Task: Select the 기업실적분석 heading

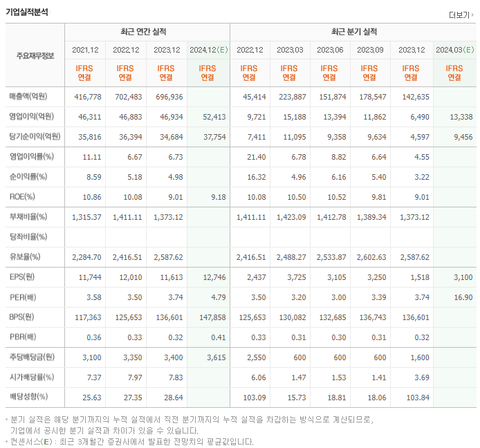Action: pos(27,12)
